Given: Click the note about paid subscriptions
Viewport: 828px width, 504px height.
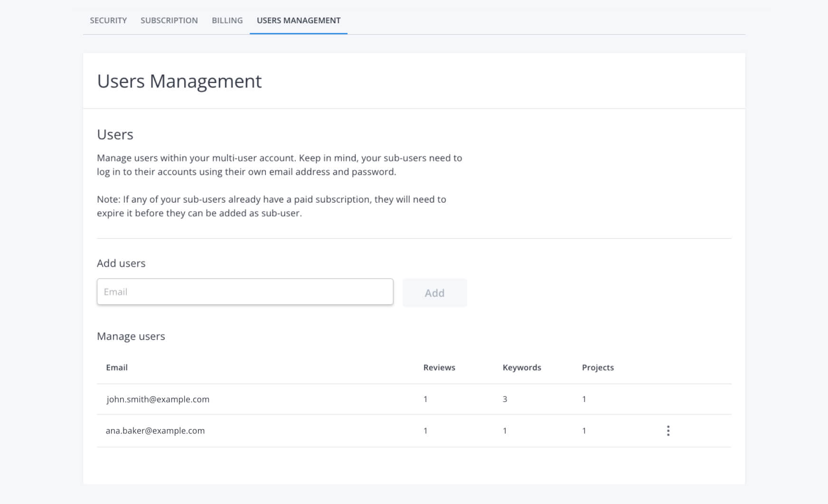Looking at the screenshot, I should pos(271,206).
